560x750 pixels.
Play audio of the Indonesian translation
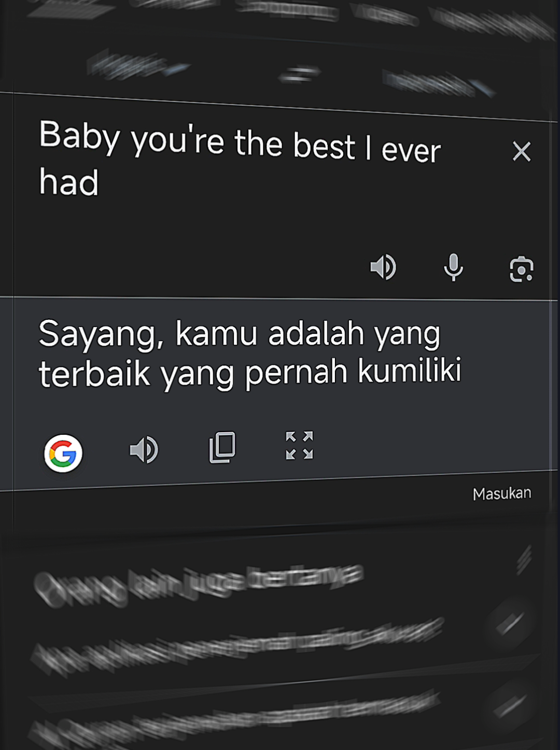tap(144, 449)
